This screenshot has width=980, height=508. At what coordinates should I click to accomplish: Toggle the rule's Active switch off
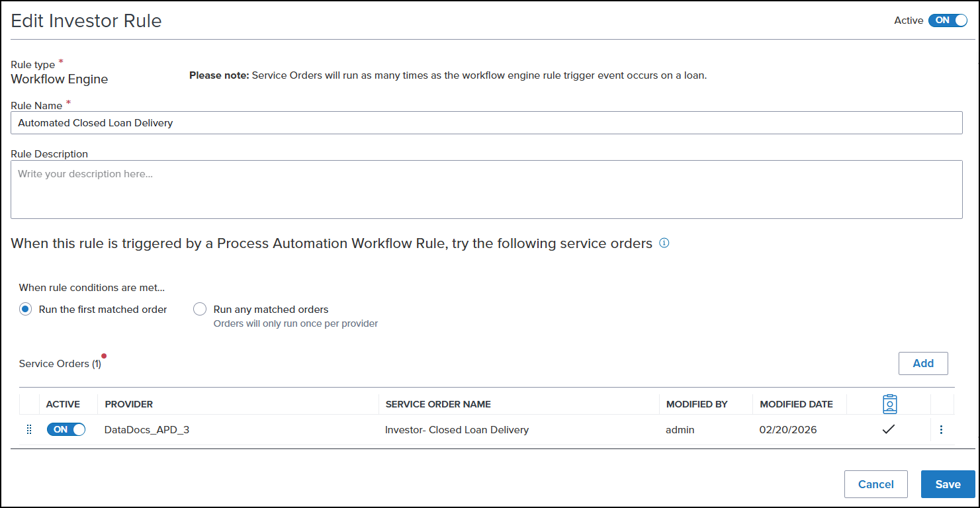pos(947,21)
